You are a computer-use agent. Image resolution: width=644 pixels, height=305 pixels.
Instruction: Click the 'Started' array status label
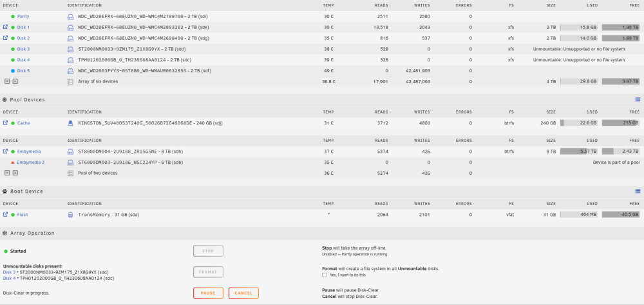(x=18, y=251)
